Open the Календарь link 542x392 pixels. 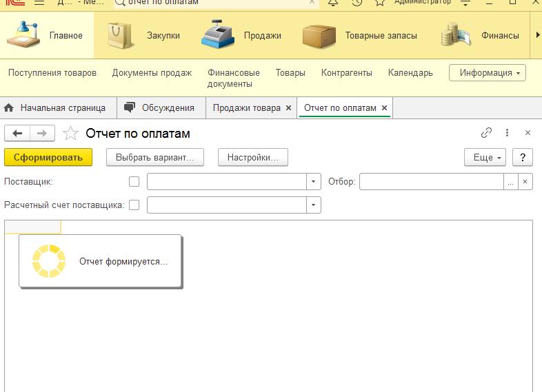pos(410,73)
